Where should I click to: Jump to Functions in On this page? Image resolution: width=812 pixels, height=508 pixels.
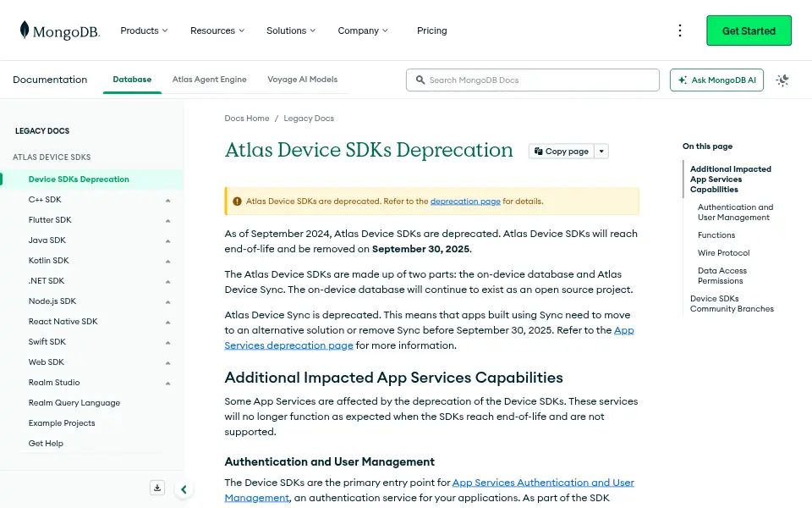tap(716, 235)
